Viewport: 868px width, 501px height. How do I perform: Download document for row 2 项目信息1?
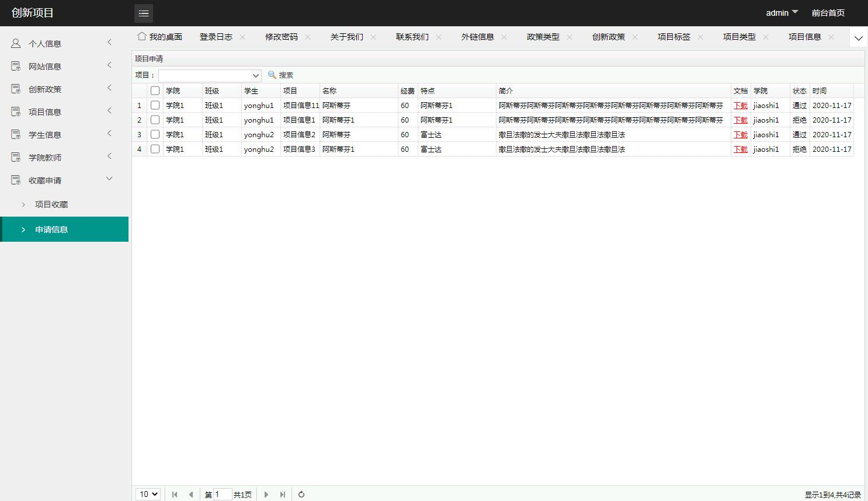point(740,120)
